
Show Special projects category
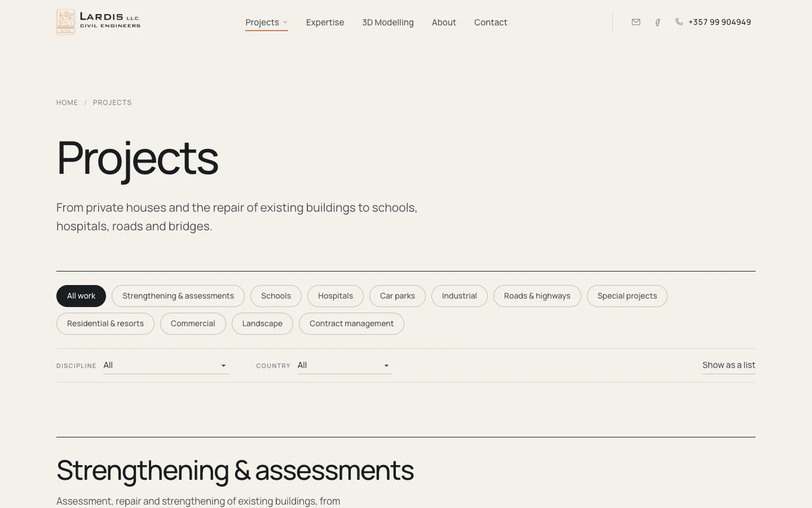(627, 296)
